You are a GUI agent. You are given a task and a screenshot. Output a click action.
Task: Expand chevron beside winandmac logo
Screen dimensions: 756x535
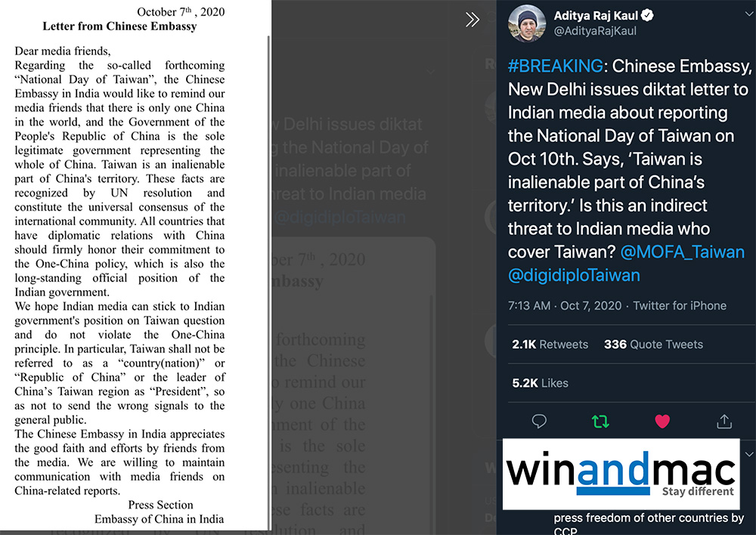(748, 454)
